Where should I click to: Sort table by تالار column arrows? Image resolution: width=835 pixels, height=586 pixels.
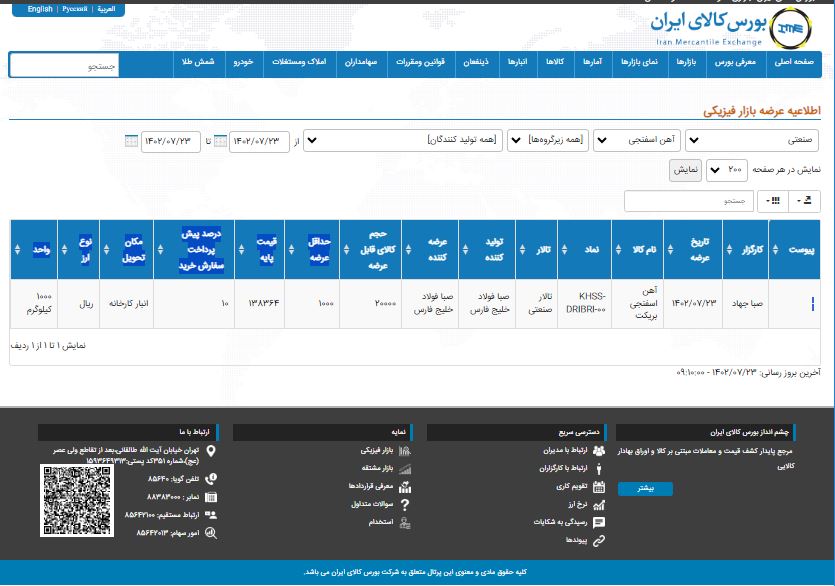click(522, 249)
